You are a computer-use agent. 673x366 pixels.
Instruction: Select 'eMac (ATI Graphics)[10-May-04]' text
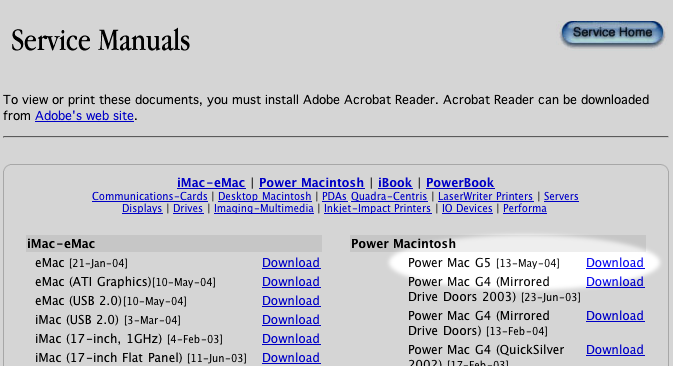pos(125,282)
